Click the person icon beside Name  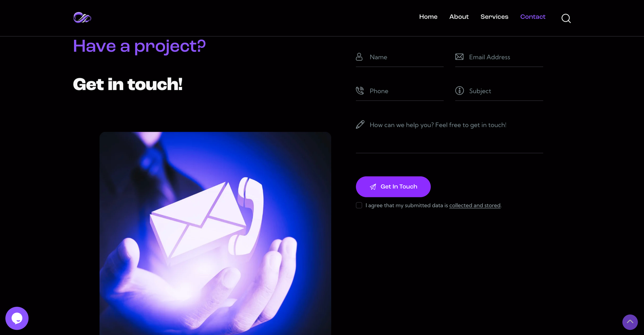[359, 57]
